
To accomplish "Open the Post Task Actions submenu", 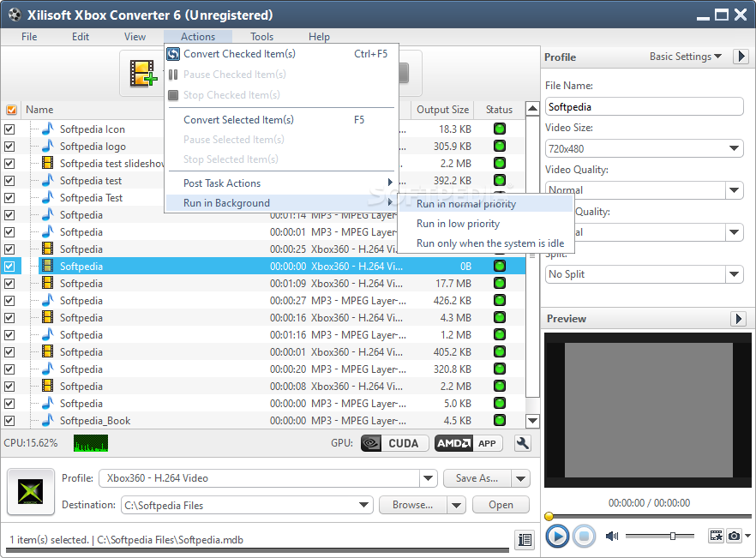I will (x=280, y=183).
